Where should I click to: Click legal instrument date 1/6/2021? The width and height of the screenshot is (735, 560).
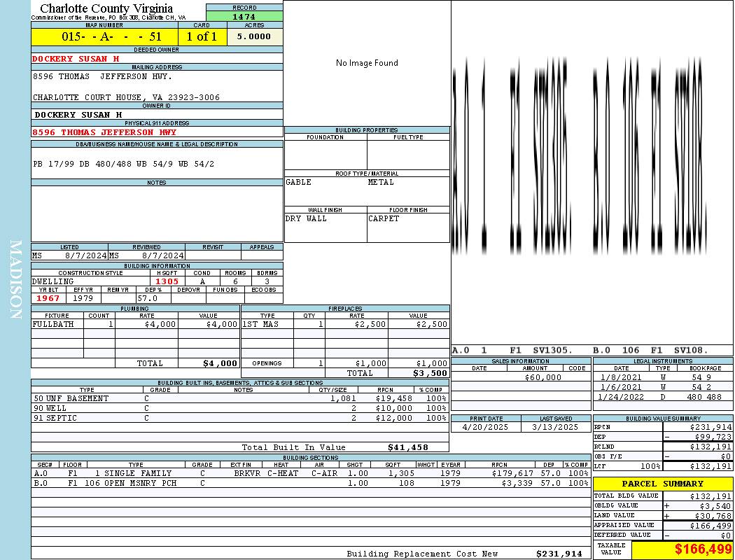(x=621, y=387)
